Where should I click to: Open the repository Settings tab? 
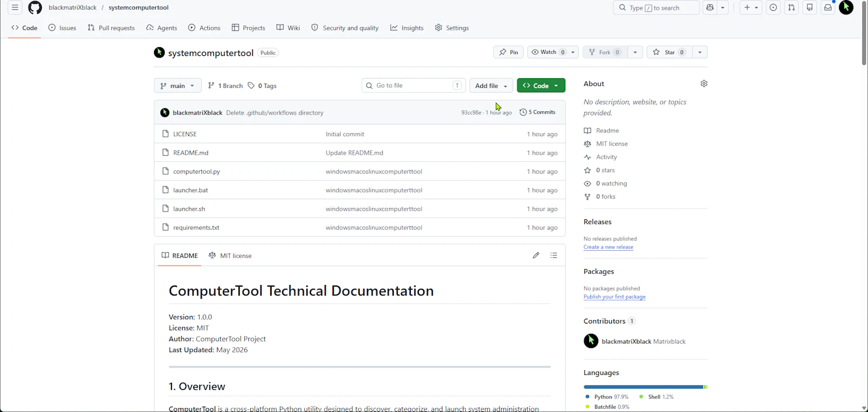point(452,28)
